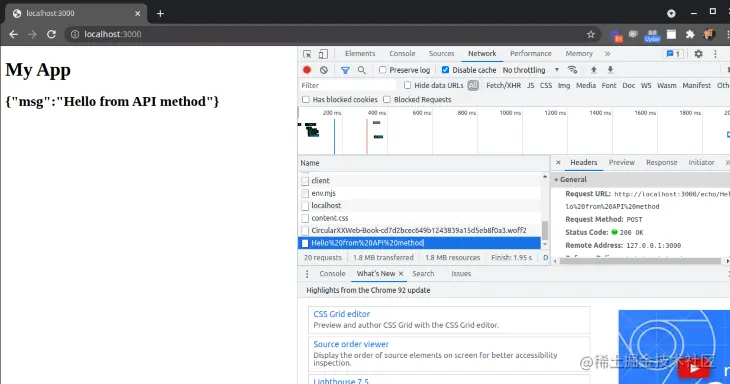Image resolution: width=730 pixels, height=384 pixels.
Task: Close the What's New drawer tab
Action: (x=401, y=274)
